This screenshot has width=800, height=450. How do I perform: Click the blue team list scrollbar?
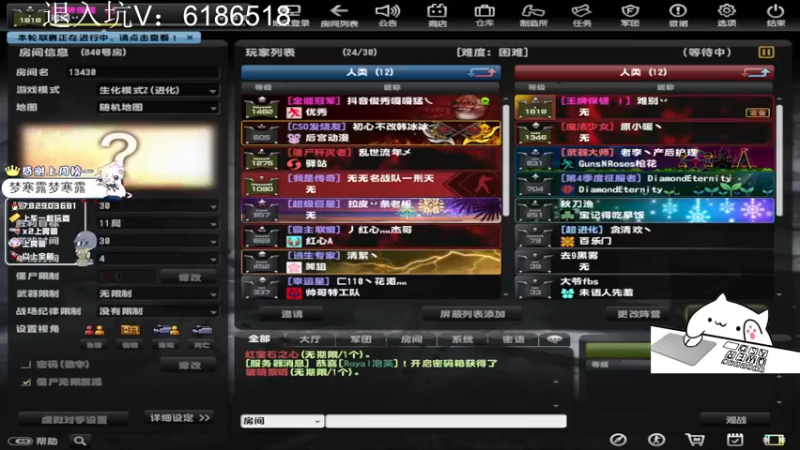[506, 161]
